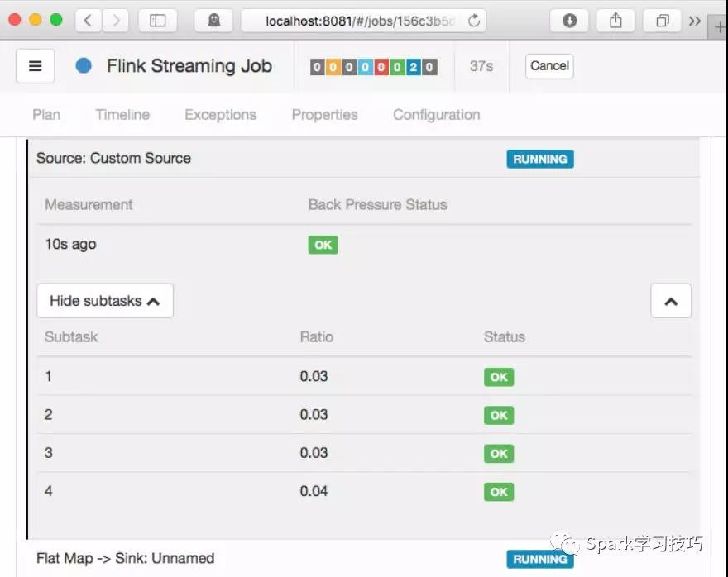This screenshot has height=577, width=728.
Task: Click the OK status for subtask 4
Action: click(x=499, y=492)
